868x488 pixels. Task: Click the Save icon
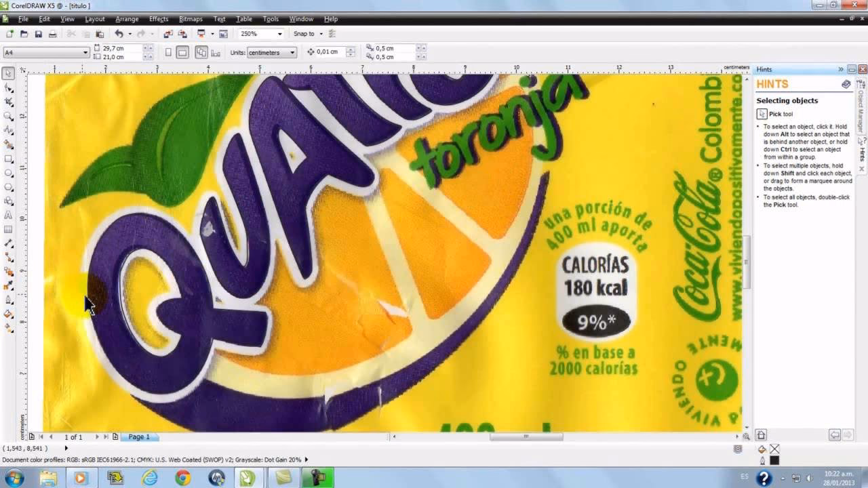click(39, 33)
